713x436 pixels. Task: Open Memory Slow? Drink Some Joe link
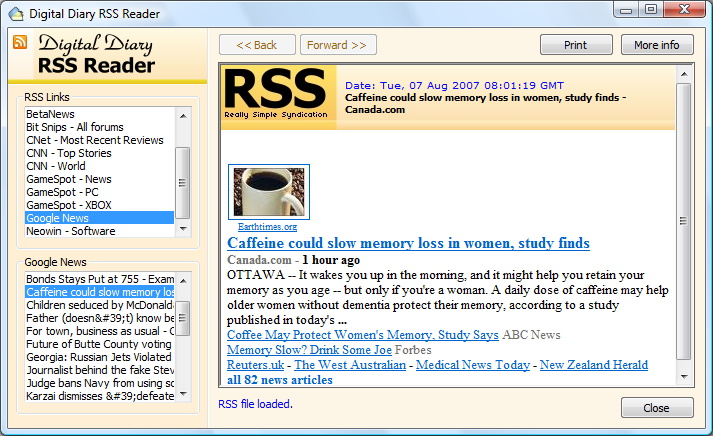(309, 350)
